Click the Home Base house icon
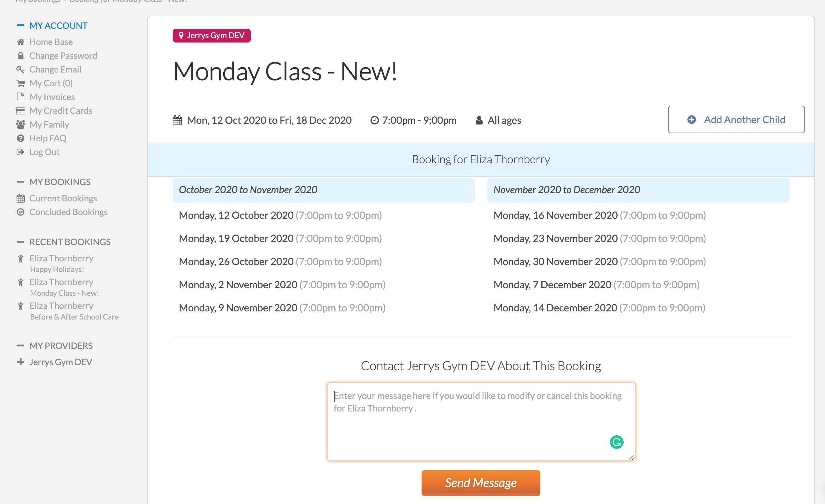 tap(20, 42)
